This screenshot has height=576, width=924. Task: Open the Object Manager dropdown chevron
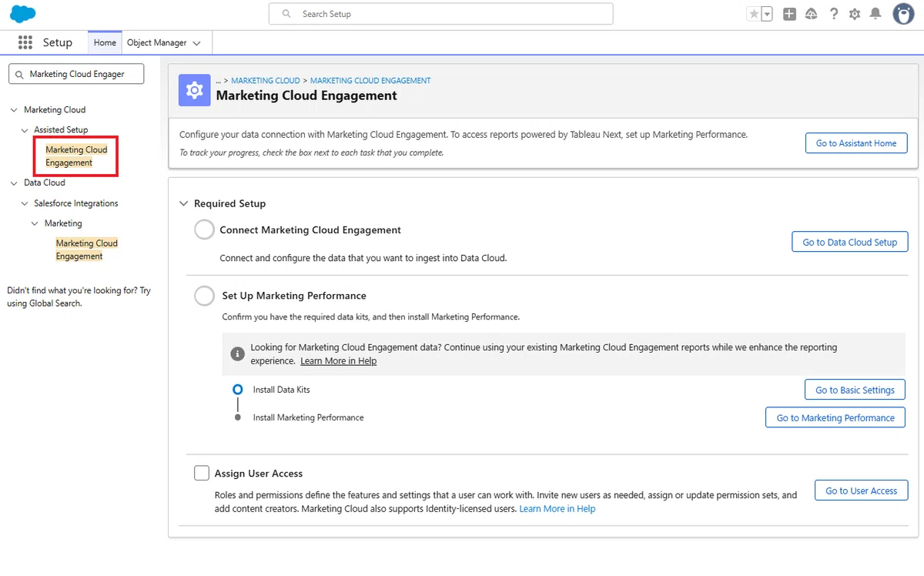[x=197, y=43]
